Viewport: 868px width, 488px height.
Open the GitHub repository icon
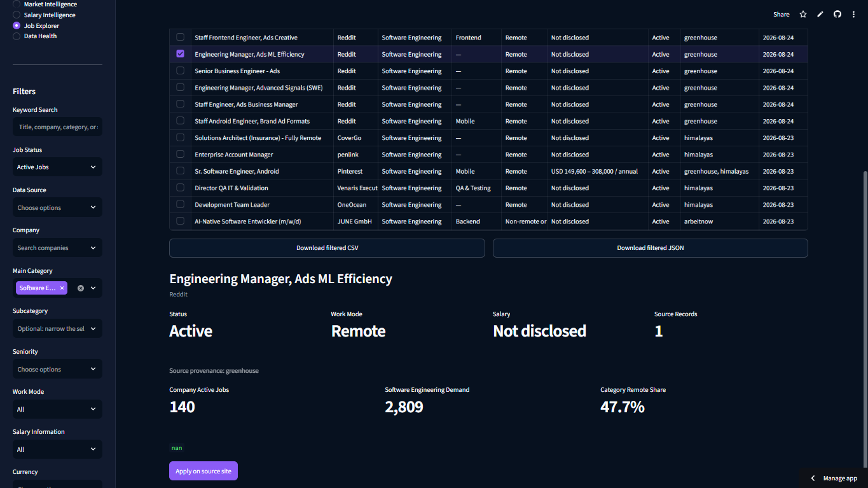point(837,14)
